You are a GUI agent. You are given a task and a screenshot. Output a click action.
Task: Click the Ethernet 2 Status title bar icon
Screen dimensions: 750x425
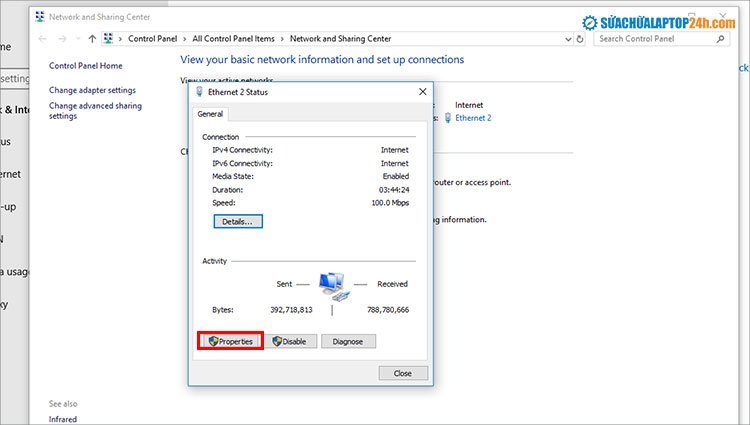pos(200,92)
